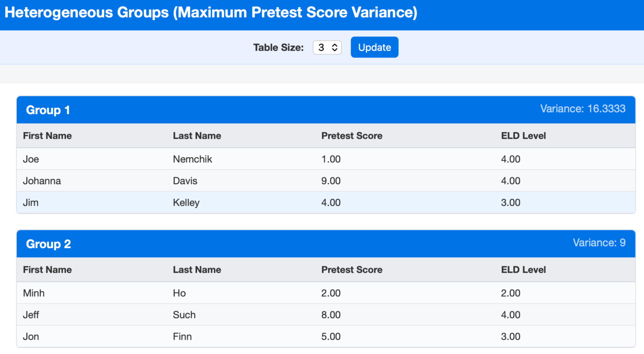644x354 pixels.
Task: Click Group 1 ELD Level column header
Action: 523,136
